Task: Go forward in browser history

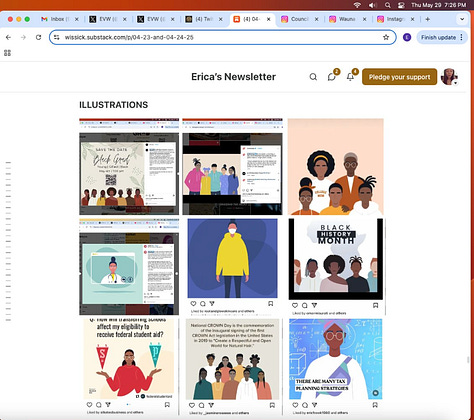Action: pos(23,37)
